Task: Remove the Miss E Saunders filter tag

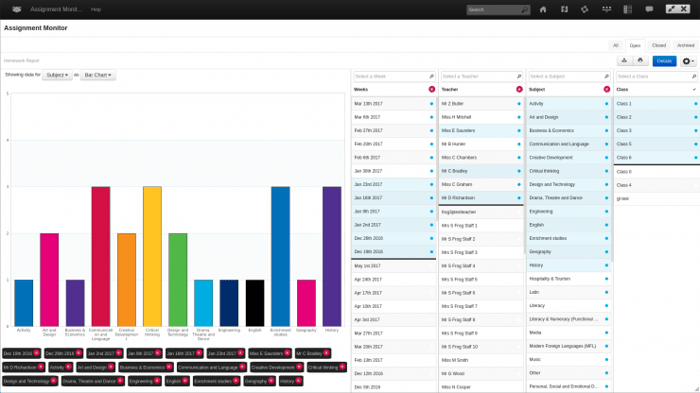Action: pyautogui.click(x=287, y=353)
